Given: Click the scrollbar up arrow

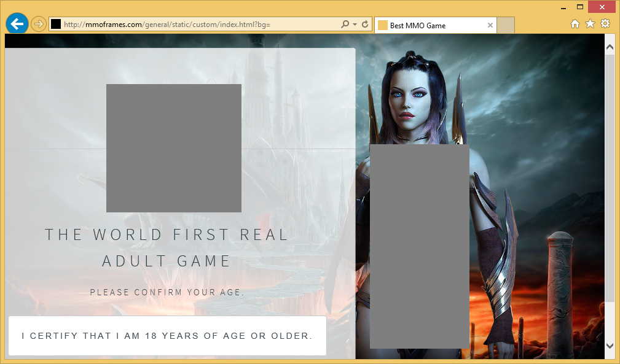Looking at the screenshot, I should (610, 47).
